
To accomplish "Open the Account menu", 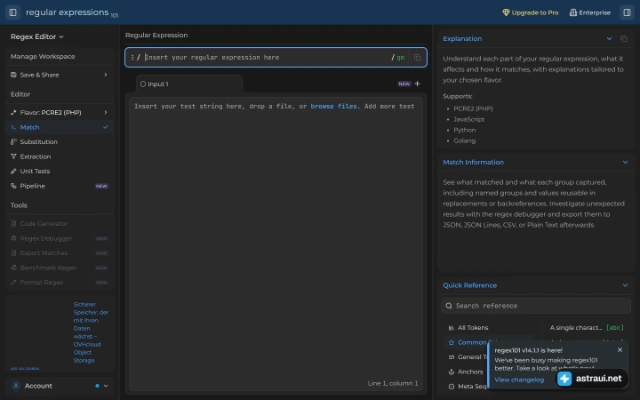I will point(60,386).
